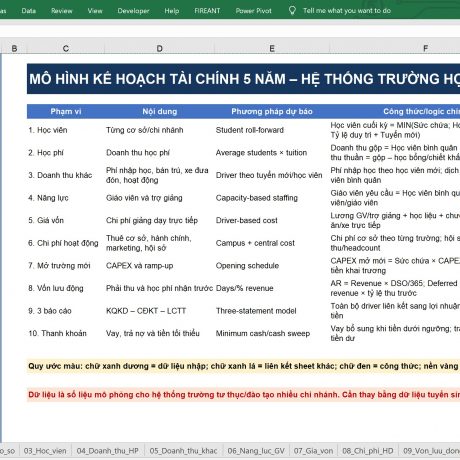
Task: Open the Power Pivot ribbon tab
Action: pyautogui.click(x=254, y=11)
